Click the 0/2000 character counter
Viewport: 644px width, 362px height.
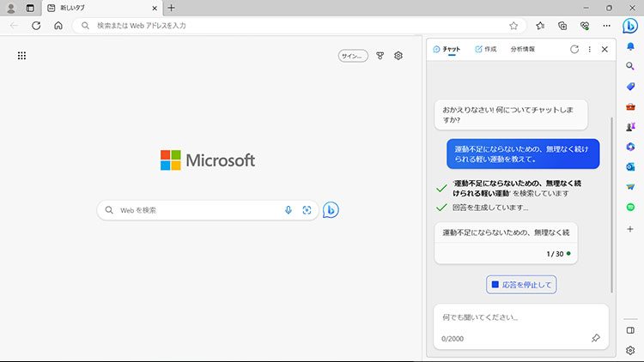(453, 339)
